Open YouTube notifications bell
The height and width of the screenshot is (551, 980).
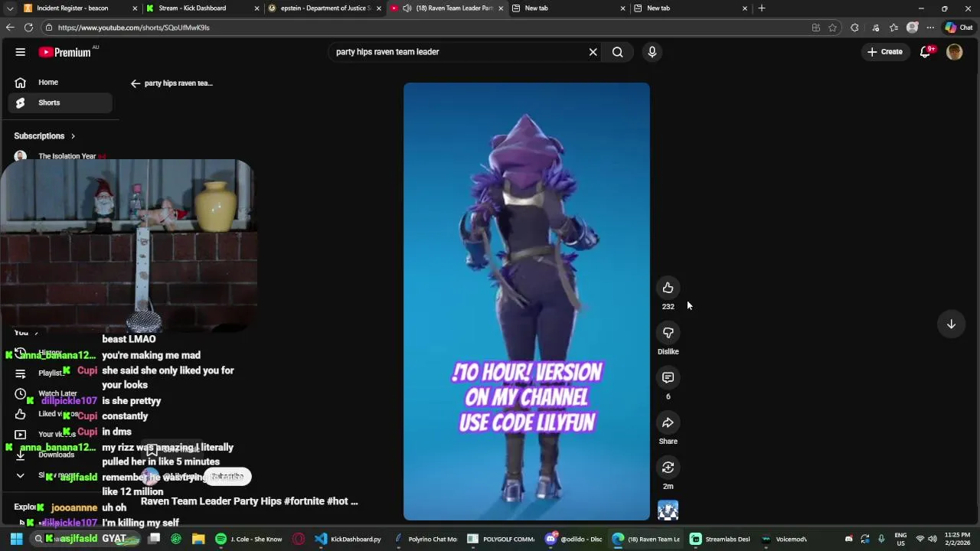(x=926, y=52)
